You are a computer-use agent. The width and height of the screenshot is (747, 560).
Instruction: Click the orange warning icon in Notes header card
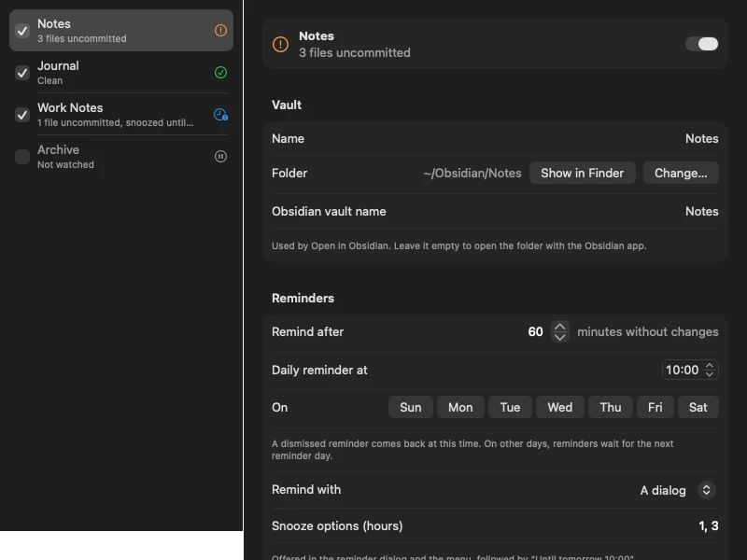(x=281, y=44)
